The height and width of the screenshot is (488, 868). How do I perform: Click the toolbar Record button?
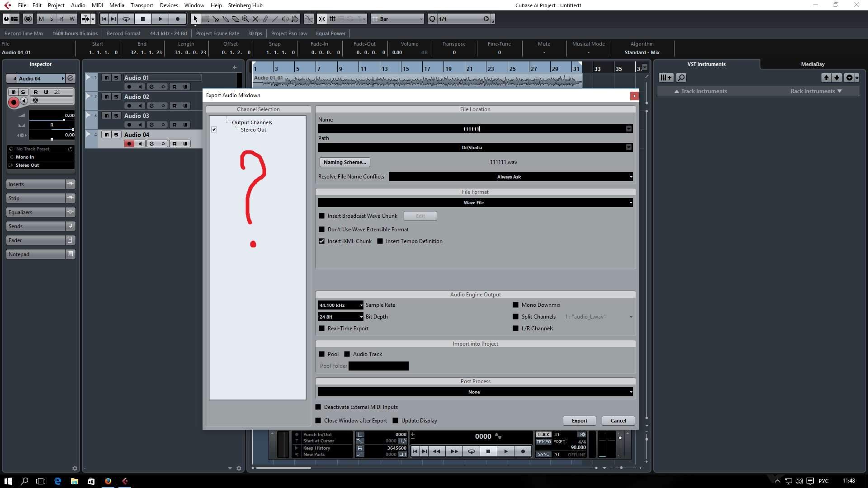(x=178, y=19)
